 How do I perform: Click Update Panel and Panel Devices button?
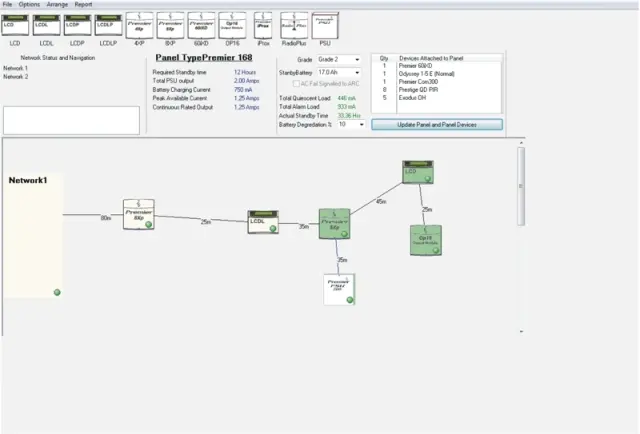437,125
